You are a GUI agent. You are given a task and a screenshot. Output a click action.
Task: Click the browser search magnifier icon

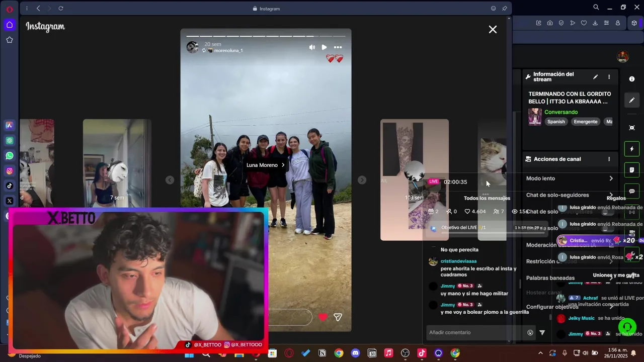pos(596,8)
